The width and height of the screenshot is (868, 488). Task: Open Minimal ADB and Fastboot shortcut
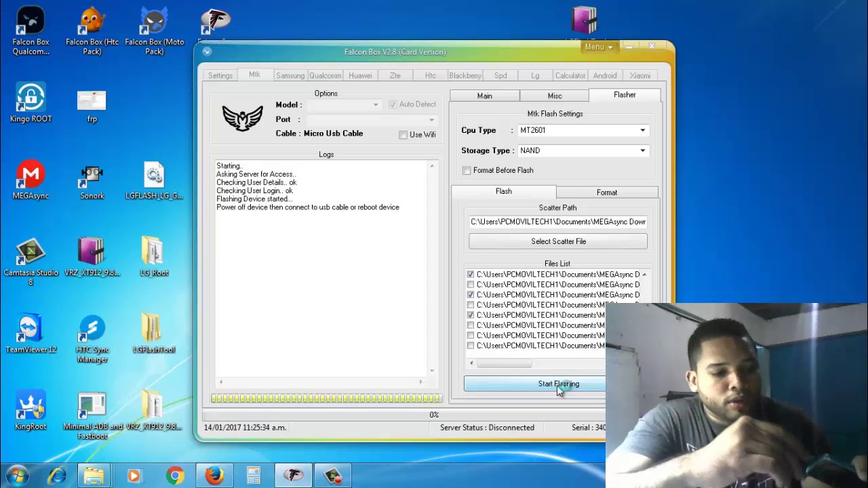click(x=92, y=415)
